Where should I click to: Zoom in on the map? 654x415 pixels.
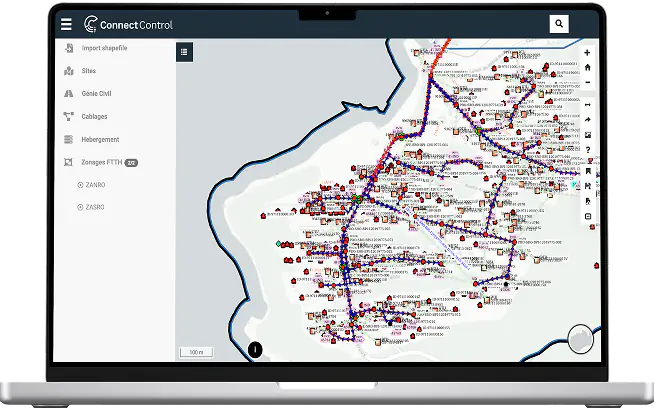587,53
